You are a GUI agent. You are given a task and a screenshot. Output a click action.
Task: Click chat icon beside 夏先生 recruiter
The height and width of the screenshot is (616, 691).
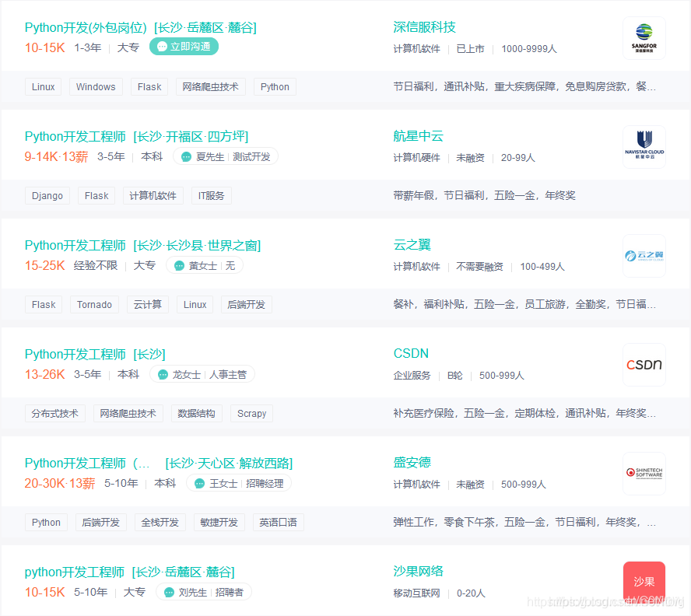tap(186, 157)
